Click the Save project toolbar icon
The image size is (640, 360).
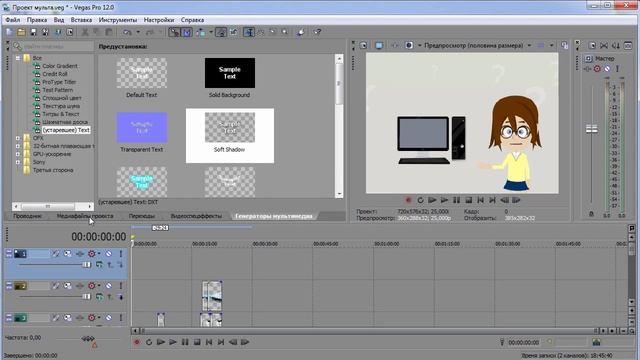coord(33,32)
